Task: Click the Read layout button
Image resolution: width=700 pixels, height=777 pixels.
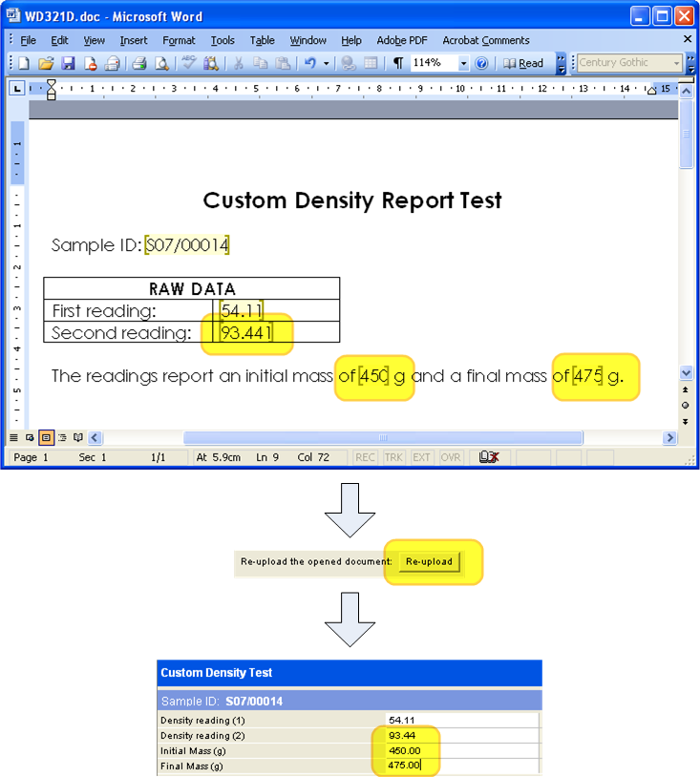Action: point(524,64)
